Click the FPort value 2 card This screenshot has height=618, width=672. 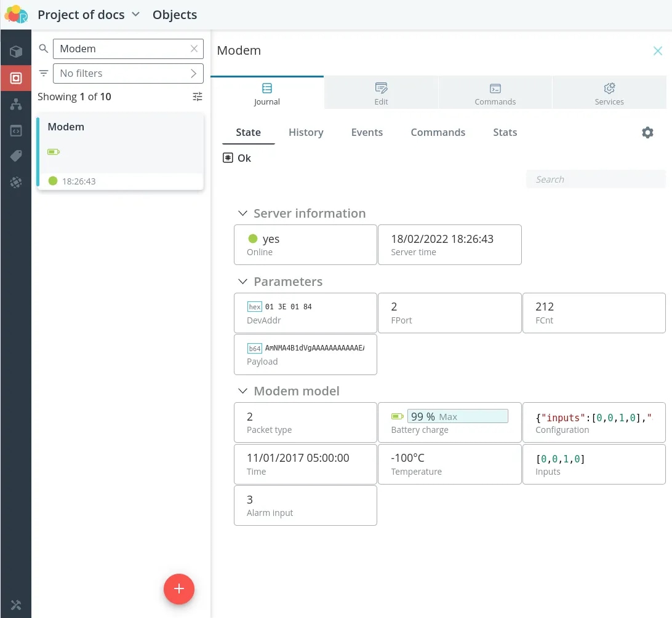(x=450, y=313)
